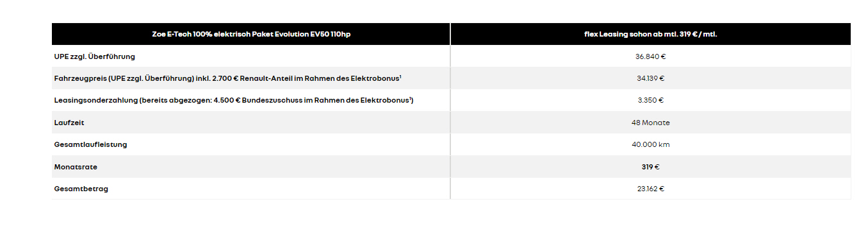Screen dimensions: 868x240
Task: Select the 23.162 € total amount value
Action: [x=650, y=189]
